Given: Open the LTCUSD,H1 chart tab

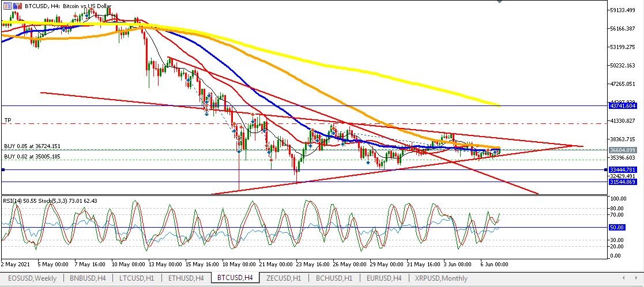Looking at the screenshot, I should [135, 278].
